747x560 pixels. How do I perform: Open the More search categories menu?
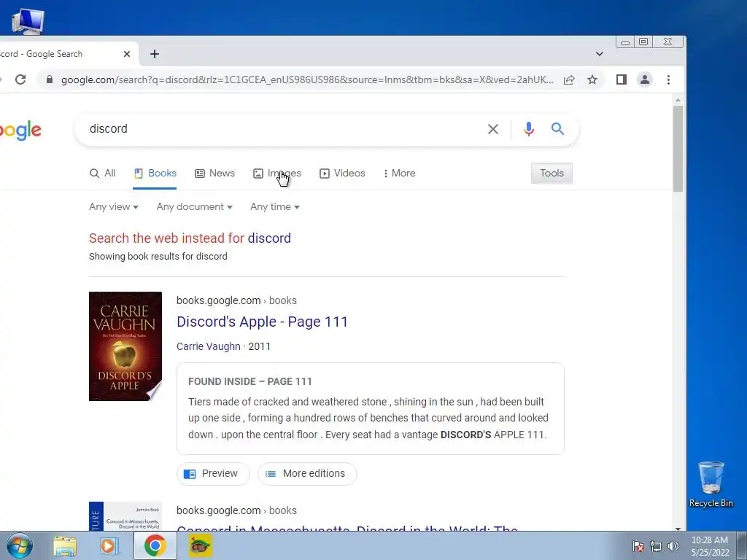(399, 174)
